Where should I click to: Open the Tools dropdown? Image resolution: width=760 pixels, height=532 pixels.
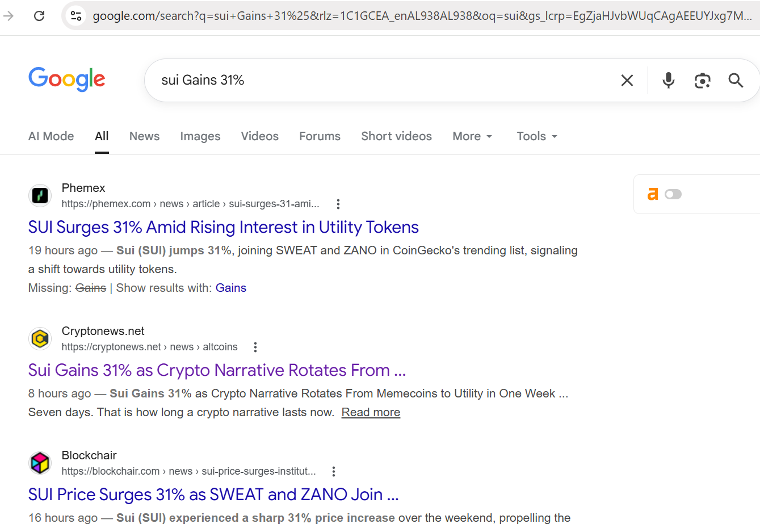pos(537,136)
